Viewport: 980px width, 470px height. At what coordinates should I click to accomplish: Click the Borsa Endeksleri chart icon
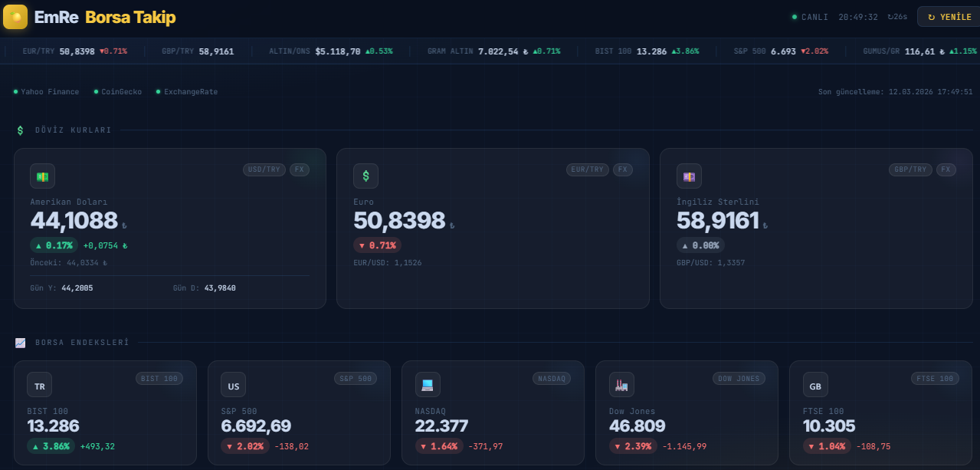pyautogui.click(x=21, y=343)
